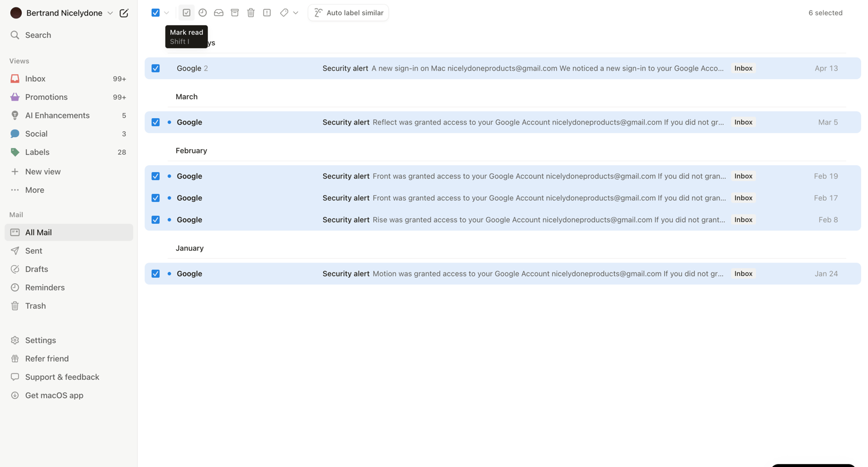Viewport: 868px width, 467px height.
Task: Click the Inbox tag on Feb 19 email
Action: (x=743, y=176)
